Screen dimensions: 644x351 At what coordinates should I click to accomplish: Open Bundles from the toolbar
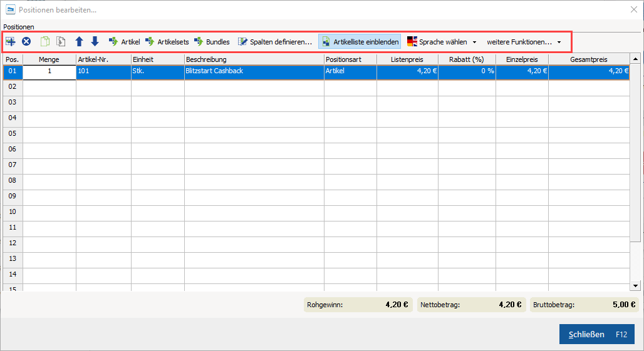[x=212, y=42]
